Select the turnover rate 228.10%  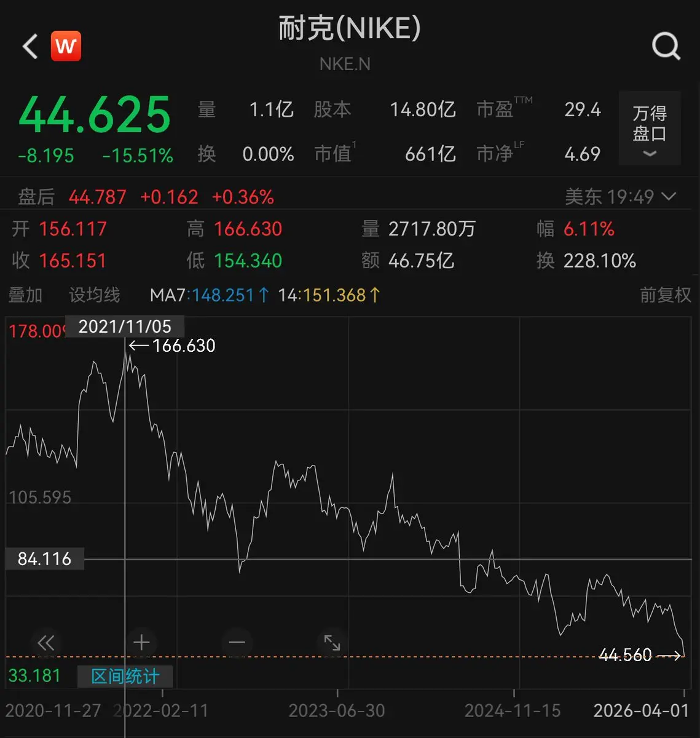click(x=600, y=261)
